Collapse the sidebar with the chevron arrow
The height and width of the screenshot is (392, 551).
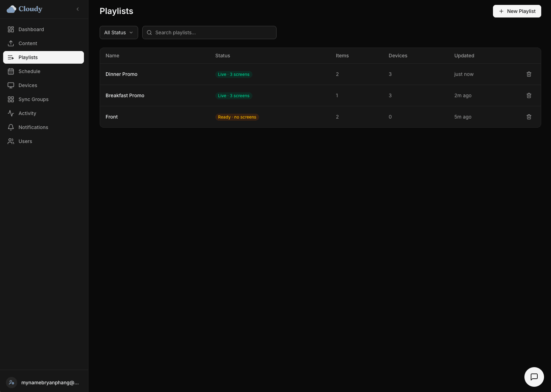coord(78,9)
